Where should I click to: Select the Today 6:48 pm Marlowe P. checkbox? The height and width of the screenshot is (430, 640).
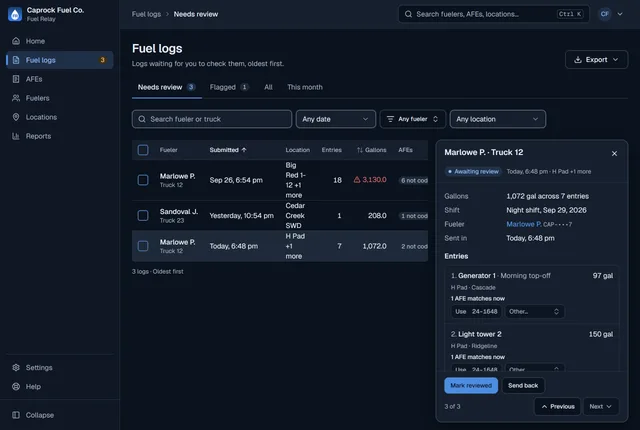(x=143, y=246)
